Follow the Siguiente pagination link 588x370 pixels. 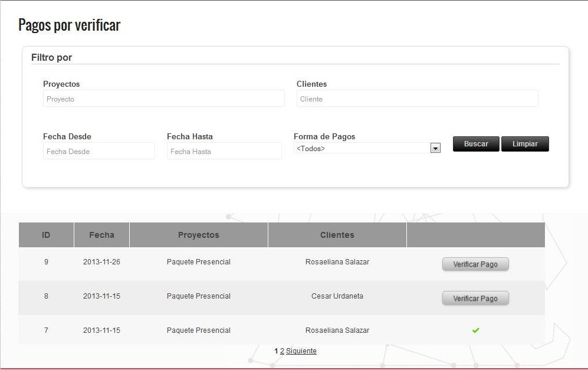pos(301,351)
